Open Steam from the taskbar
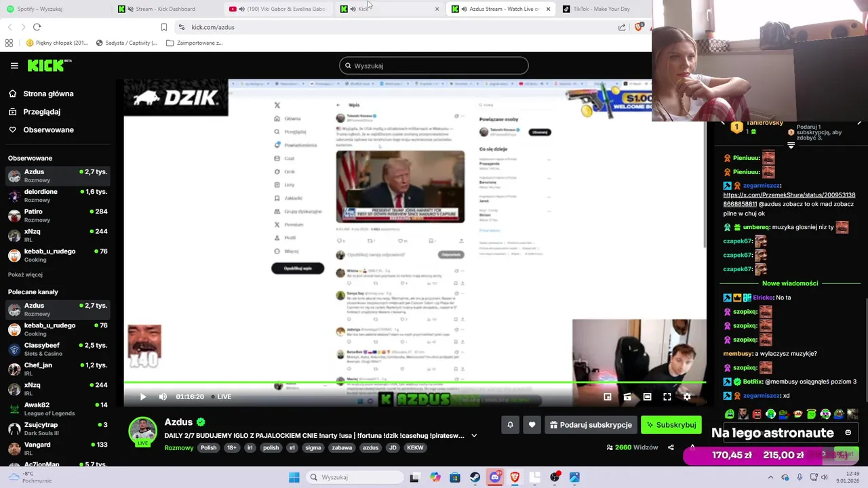Screen dimensions: 868x488 (475, 477)
